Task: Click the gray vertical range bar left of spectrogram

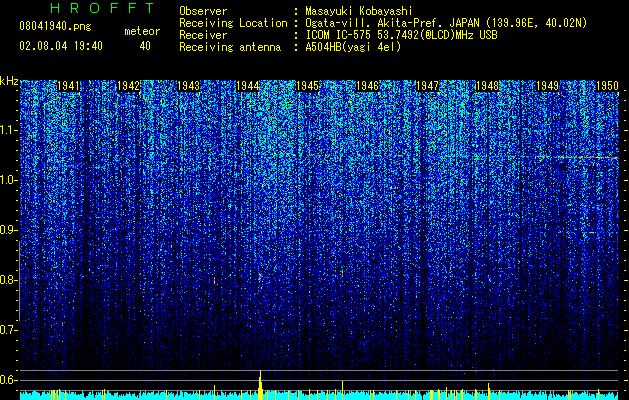Action: pyautogui.click(x=20, y=281)
